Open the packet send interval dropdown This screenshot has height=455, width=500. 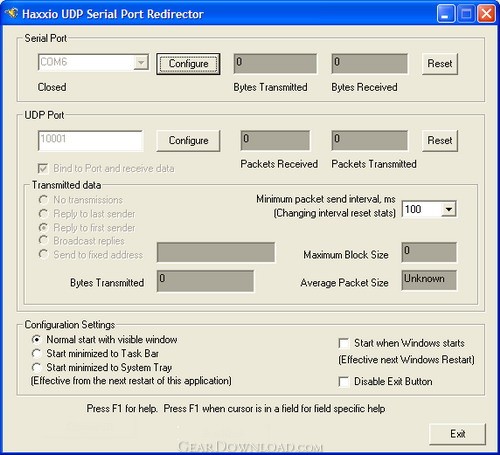click(449, 209)
